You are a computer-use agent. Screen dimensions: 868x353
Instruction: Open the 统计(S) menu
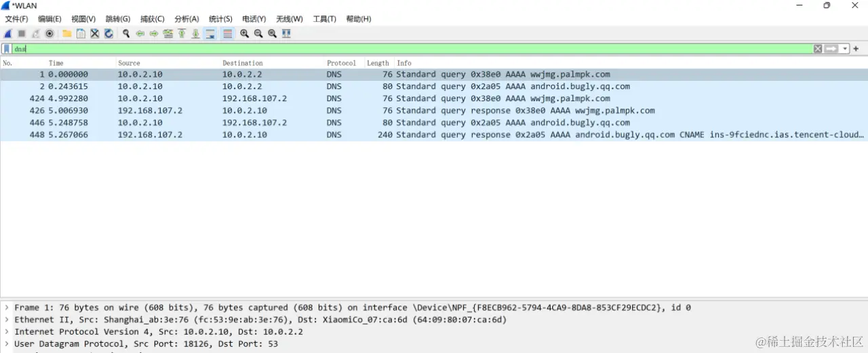(x=220, y=19)
